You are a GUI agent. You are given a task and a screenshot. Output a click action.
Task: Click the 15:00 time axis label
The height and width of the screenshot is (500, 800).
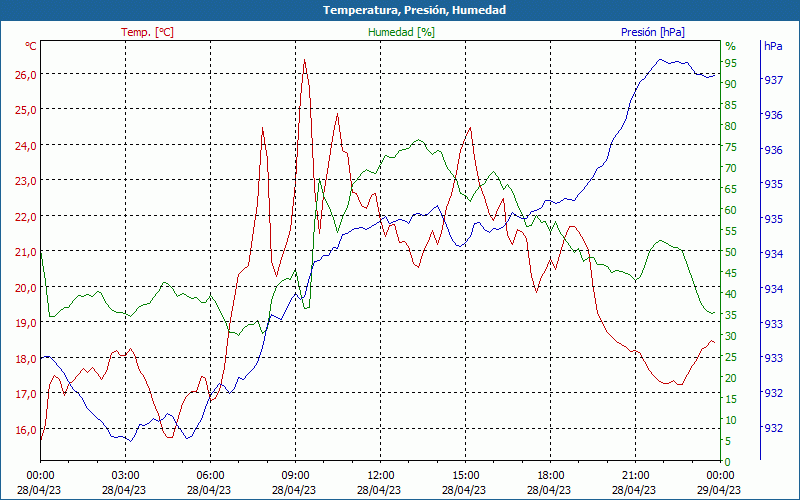465,476
